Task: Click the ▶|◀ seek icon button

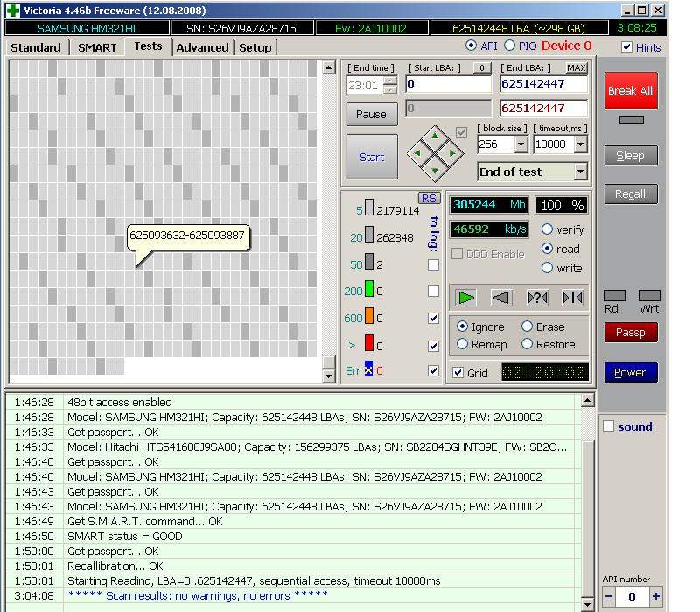Action: (572, 298)
